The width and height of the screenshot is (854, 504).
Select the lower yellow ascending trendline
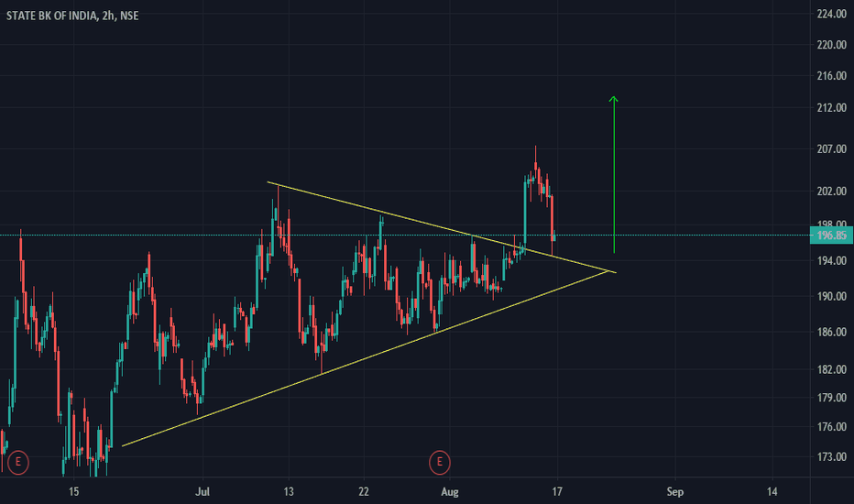365,358
